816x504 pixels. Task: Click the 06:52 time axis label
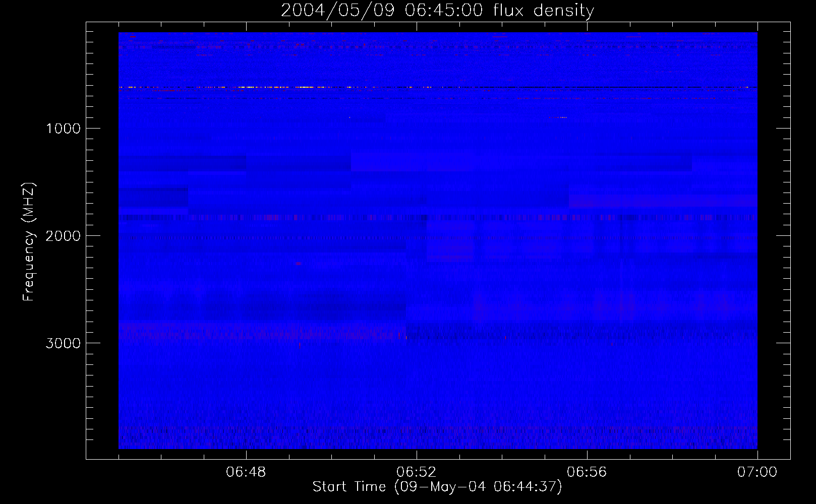pos(416,472)
